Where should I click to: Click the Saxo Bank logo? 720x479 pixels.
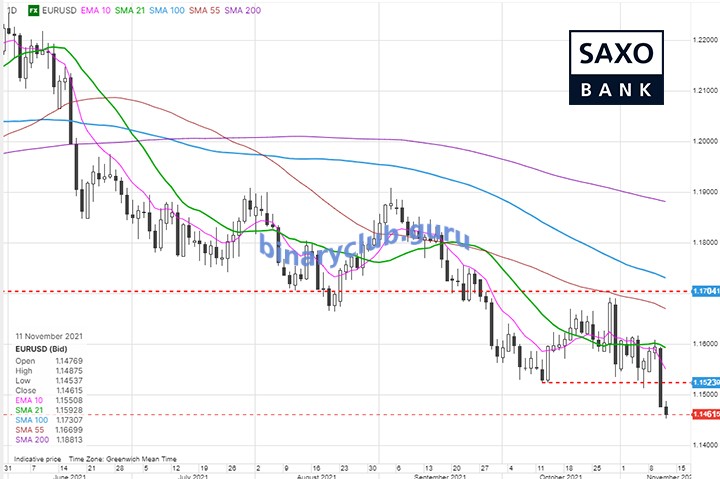[616, 67]
